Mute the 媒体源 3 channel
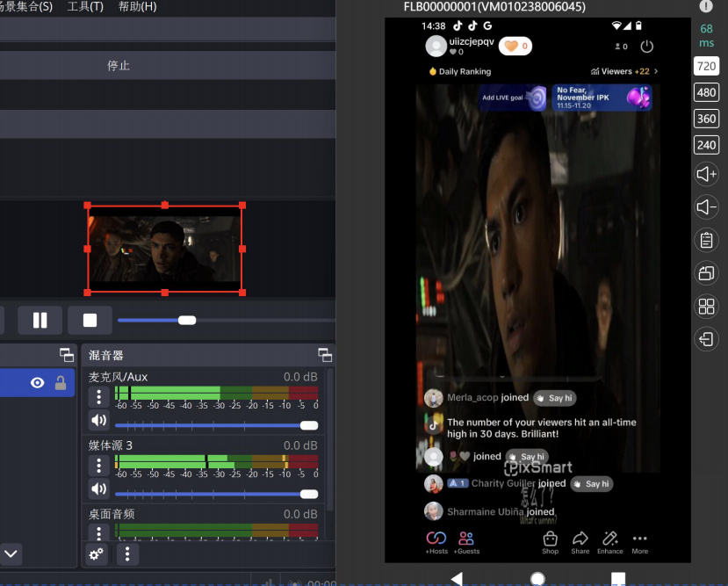 99,488
